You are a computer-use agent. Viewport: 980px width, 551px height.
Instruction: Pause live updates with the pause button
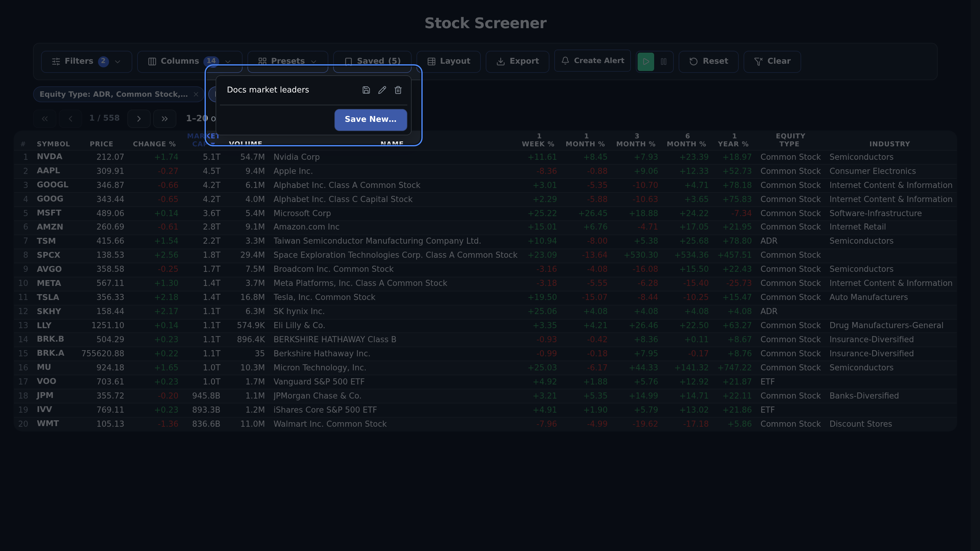pyautogui.click(x=663, y=62)
